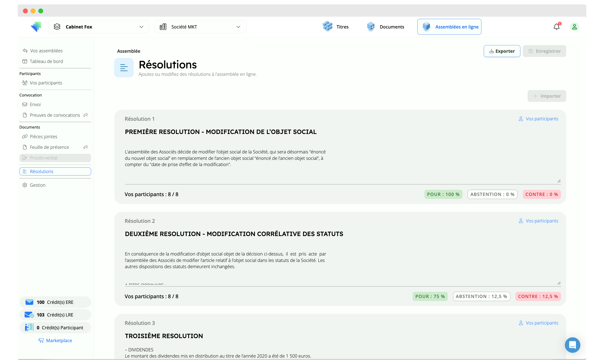This screenshot has width=604, height=364.
Task: Go to the Documents tab
Action: click(x=386, y=27)
